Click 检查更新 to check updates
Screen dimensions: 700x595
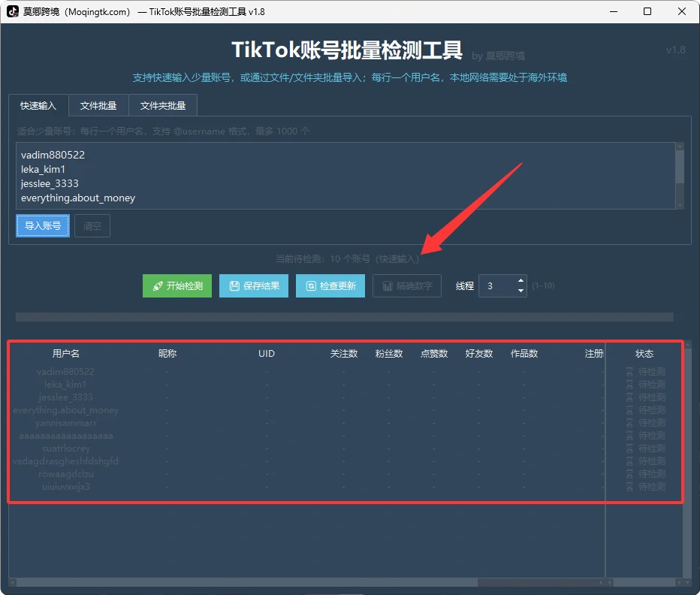coord(330,286)
